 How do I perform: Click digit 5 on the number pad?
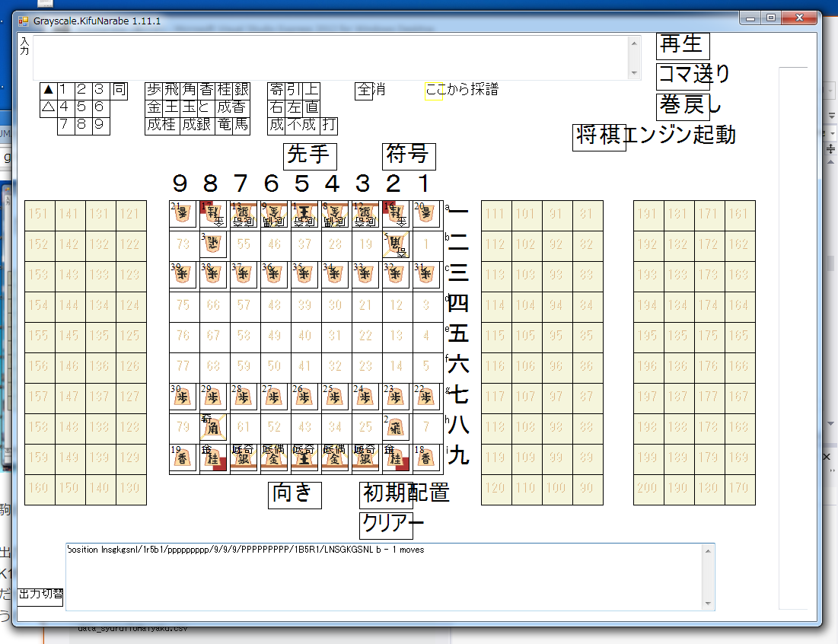(x=84, y=108)
